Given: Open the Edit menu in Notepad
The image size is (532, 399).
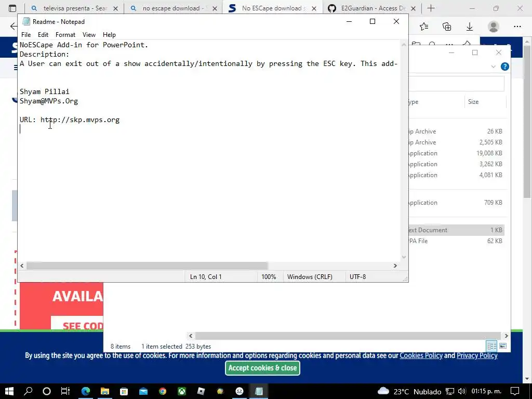Looking at the screenshot, I should [43, 35].
